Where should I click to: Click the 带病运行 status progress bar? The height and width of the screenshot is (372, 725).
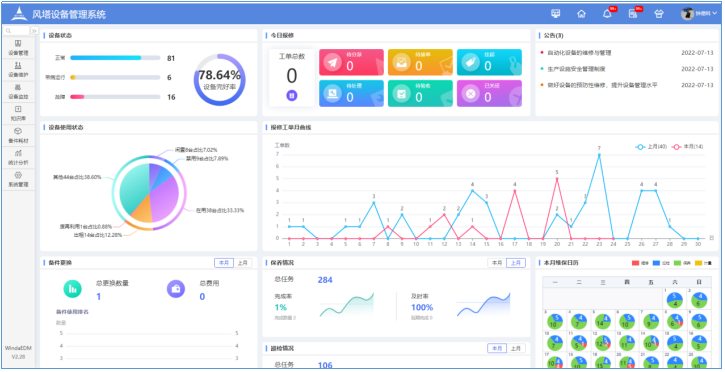click(115, 78)
